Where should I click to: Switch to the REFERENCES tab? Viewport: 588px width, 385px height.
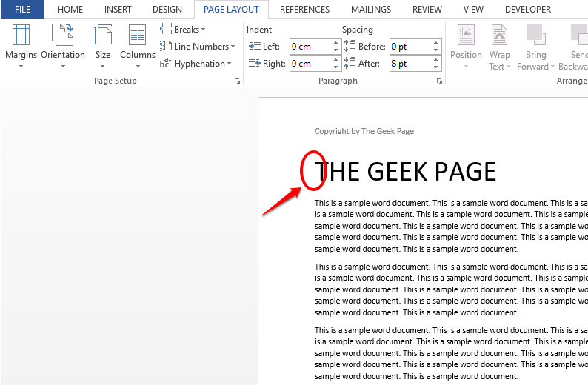[x=304, y=10]
